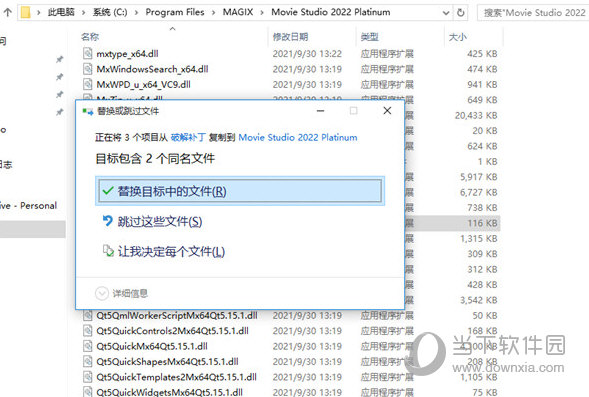Viewport: 589px width, 397px height.
Task: Expand 详细信息 in the dialog
Action: [x=122, y=293]
